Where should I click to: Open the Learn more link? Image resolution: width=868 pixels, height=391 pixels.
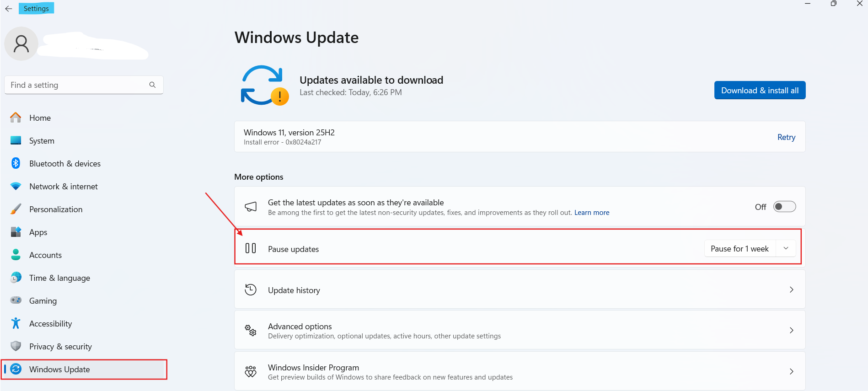[592, 213]
